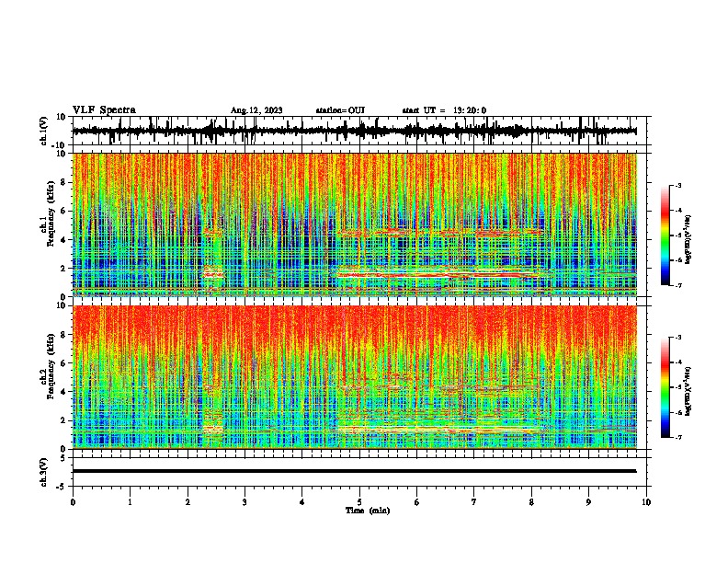Click the "7" tick on the Time axis

tap(474, 502)
